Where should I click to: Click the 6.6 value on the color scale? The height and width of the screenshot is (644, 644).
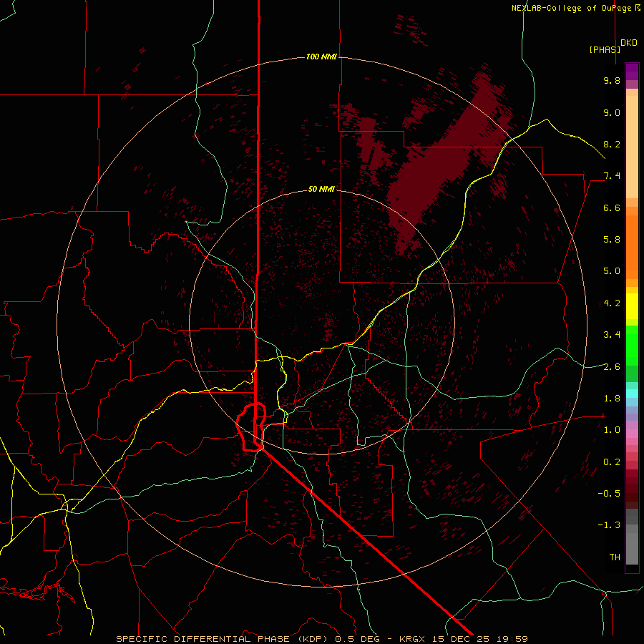coord(612,208)
